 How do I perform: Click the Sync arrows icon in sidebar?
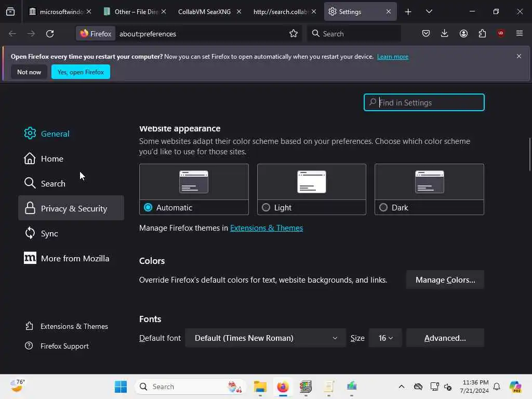30,233
